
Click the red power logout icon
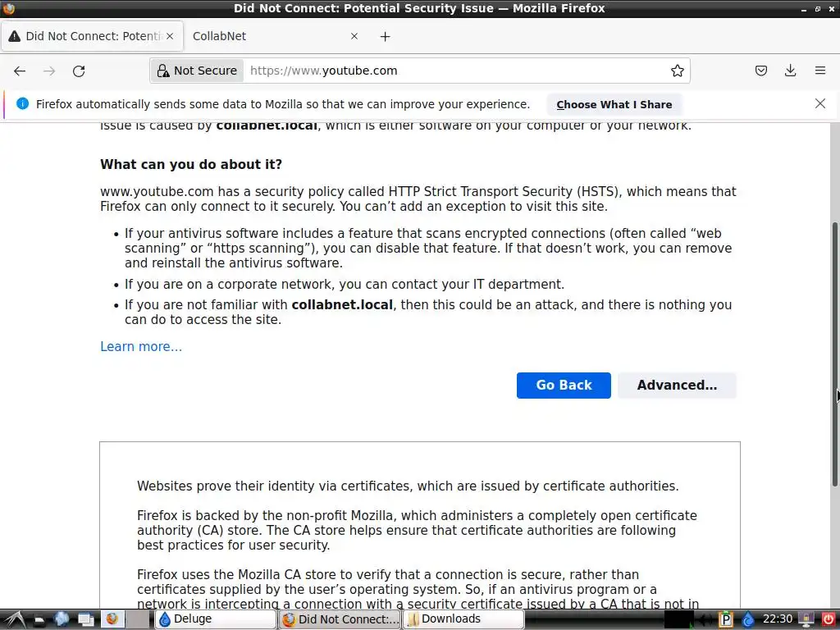(x=828, y=620)
